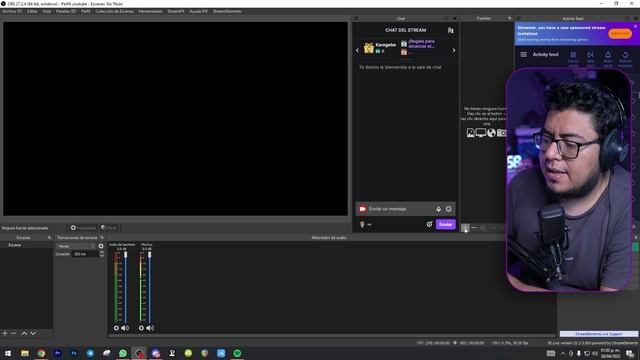Viewport: 640px width, 360px height.
Task: Remove the selected scene with the minus icon
Action: point(13,333)
